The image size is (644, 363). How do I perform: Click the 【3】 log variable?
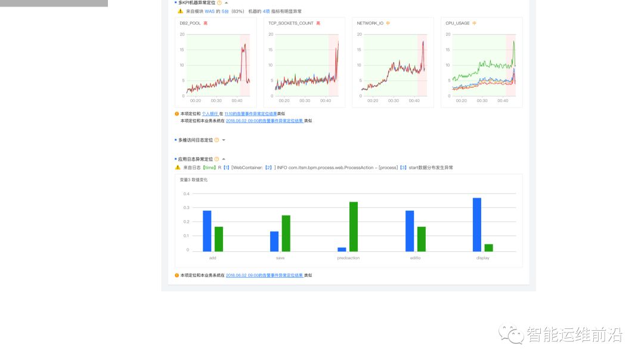pos(403,168)
